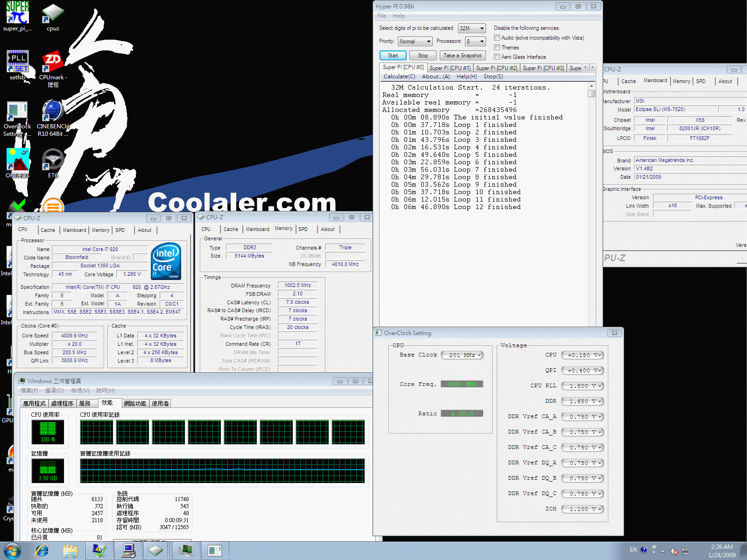Click the network status tray icon

click(685, 551)
